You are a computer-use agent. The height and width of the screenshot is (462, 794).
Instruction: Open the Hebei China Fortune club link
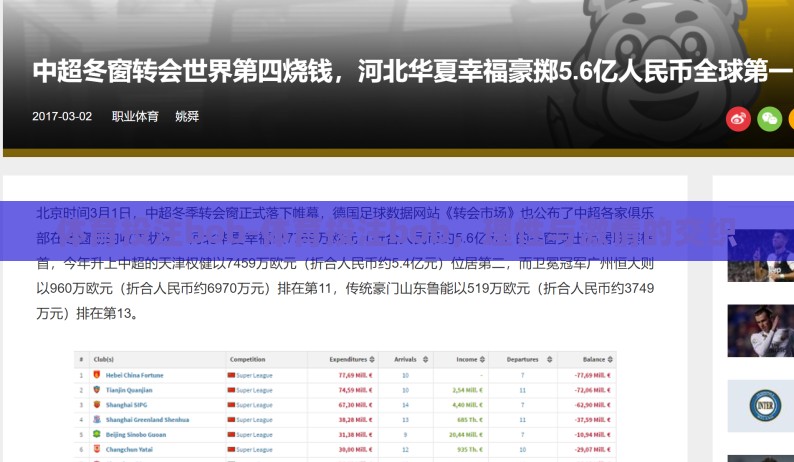point(134,375)
